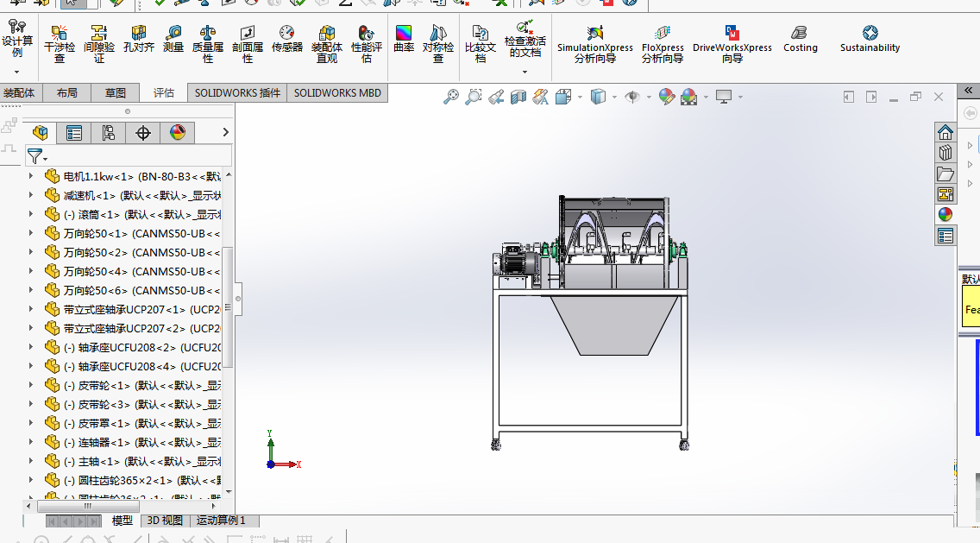This screenshot has height=543, width=980.
Task: Switch to SOLIDWORKS MBD tab
Action: pyautogui.click(x=337, y=92)
